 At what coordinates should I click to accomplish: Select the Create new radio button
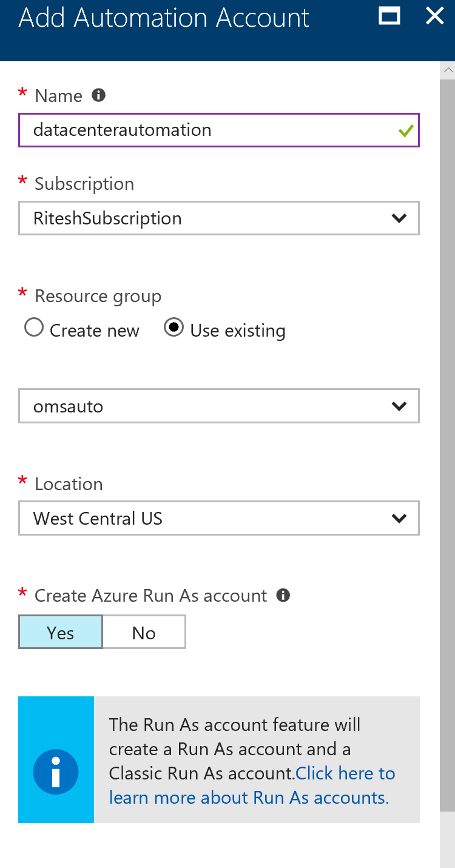[34, 328]
